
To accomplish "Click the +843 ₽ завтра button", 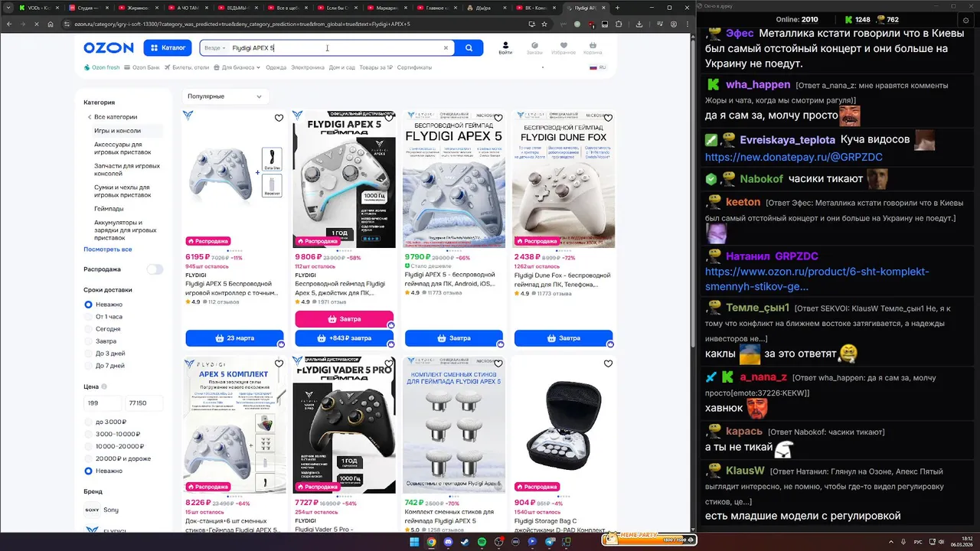I will click(x=345, y=337).
